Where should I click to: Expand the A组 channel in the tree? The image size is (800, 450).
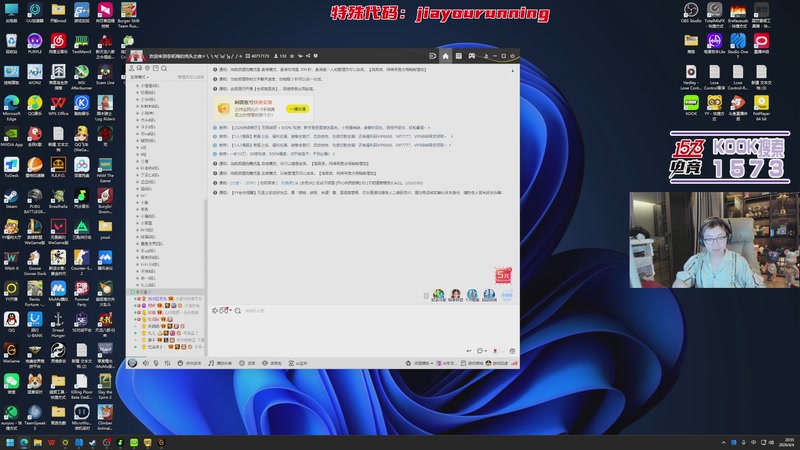point(143,147)
